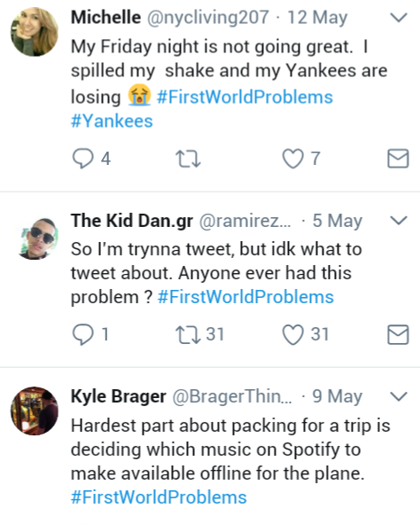Expand the menu on The Kid Dan.gr's tweet
This screenshot has height=524, width=420.
click(x=399, y=221)
